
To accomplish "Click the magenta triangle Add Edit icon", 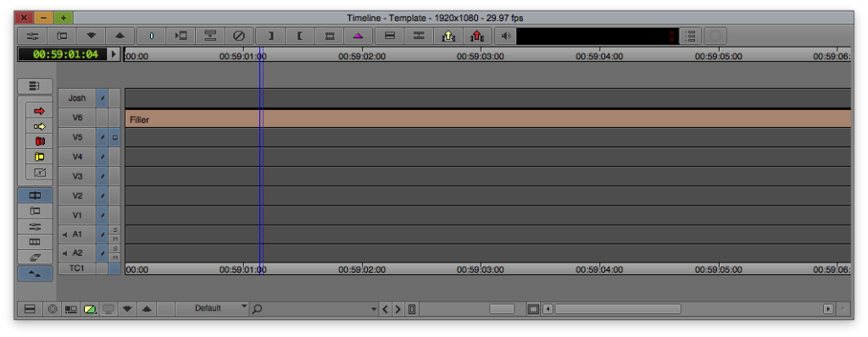I will click(359, 36).
